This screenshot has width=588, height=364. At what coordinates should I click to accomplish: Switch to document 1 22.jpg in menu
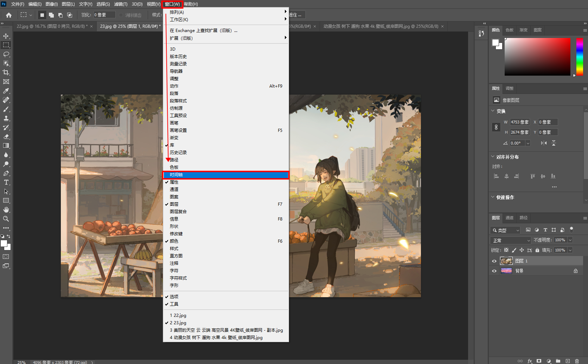click(x=226, y=315)
